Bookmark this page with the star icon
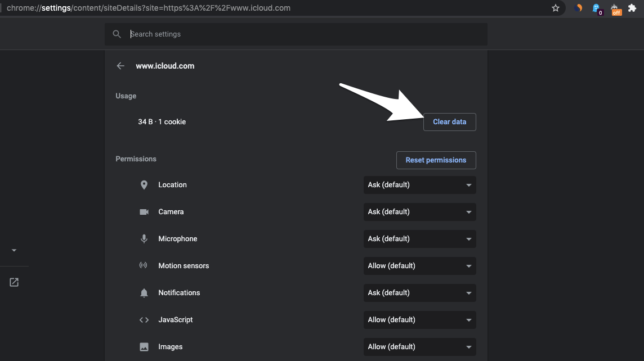644x361 pixels. coord(555,8)
